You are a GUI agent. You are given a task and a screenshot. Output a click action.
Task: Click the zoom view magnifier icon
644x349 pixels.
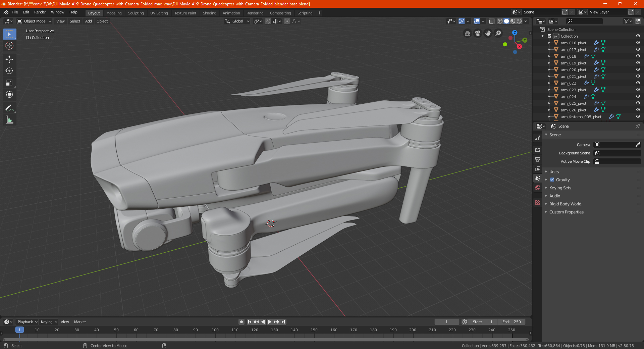coord(498,33)
